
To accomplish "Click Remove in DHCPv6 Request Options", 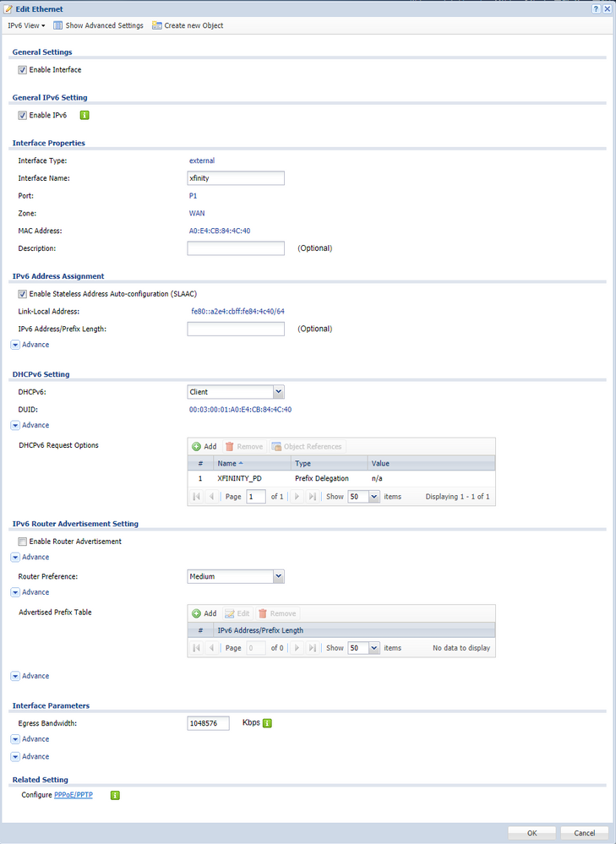I will (244, 447).
